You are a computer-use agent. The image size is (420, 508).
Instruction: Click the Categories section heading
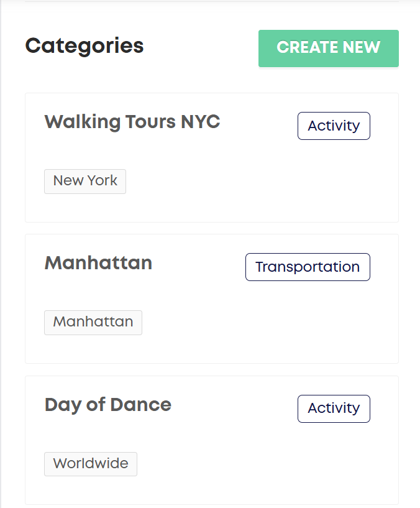pos(84,45)
